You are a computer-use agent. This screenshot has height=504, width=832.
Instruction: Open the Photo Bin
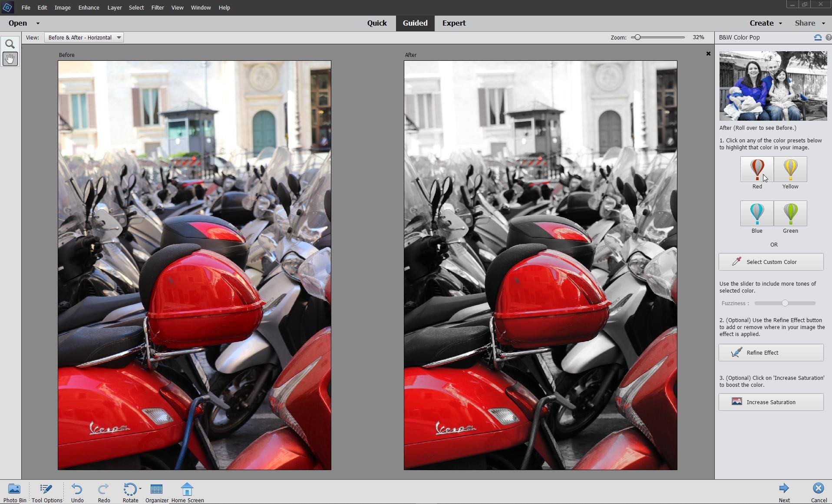[x=14, y=493]
